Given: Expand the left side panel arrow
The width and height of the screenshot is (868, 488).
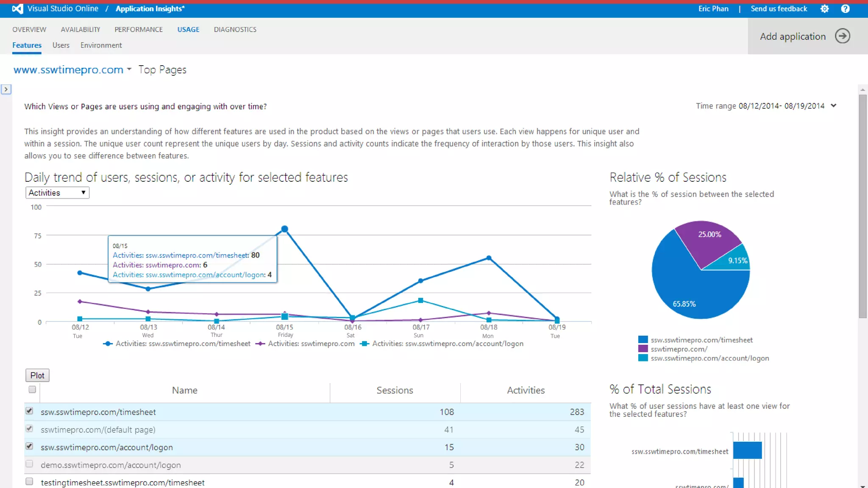Looking at the screenshot, I should click(6, 89).
